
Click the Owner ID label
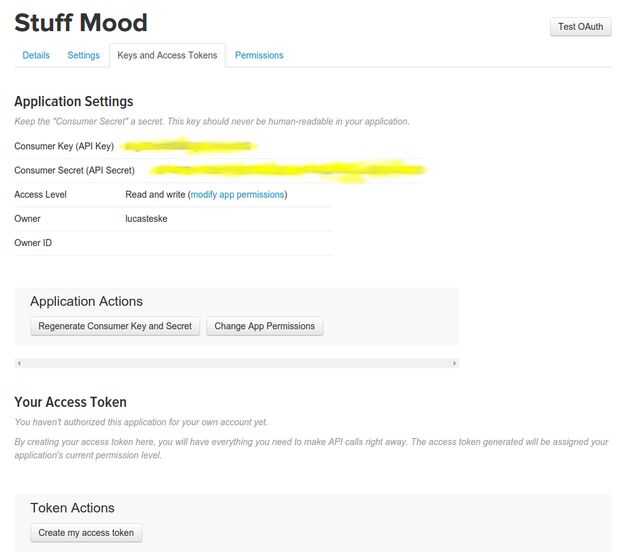point(33,242)
